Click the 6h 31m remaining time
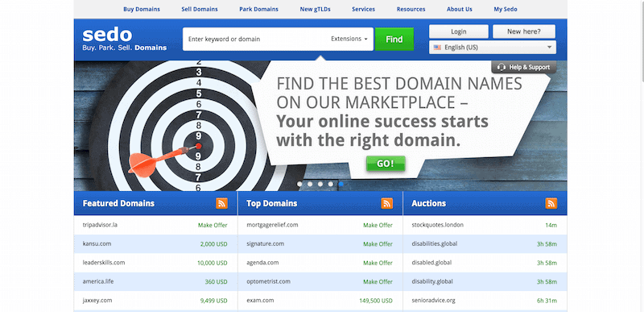 547,301
